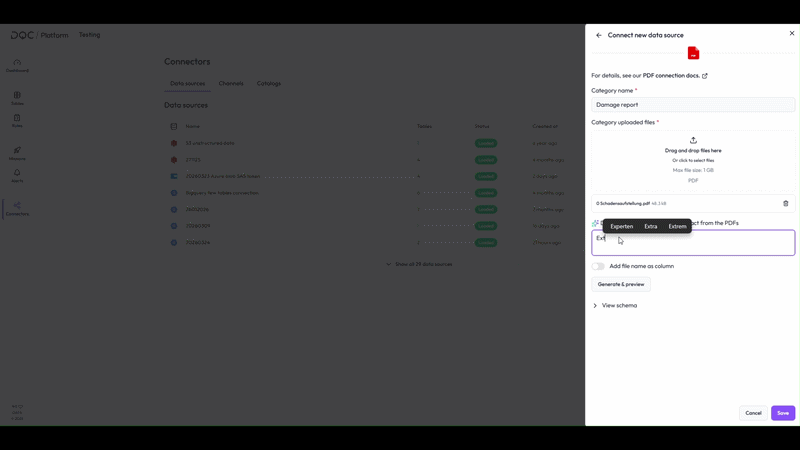Open 'Bigquery few tables connection' row
This screenshot has height=450, width=800.
[x=367, y=193]
